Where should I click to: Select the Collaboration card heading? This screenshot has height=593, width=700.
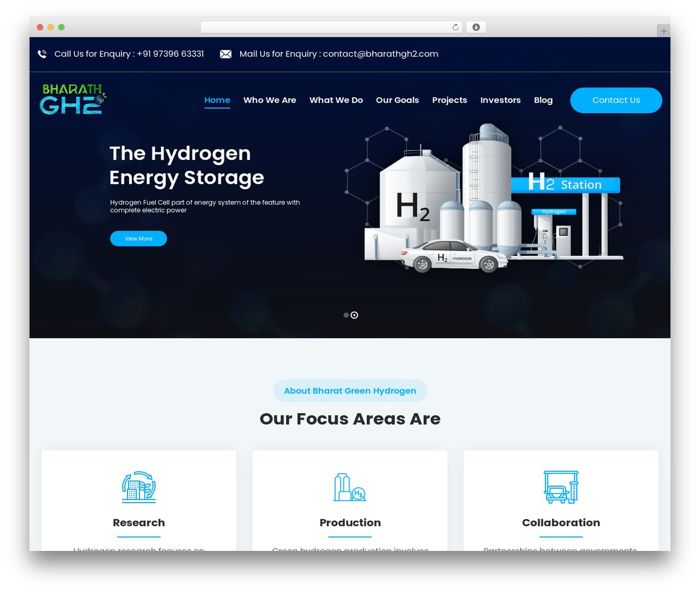point(561,522)
